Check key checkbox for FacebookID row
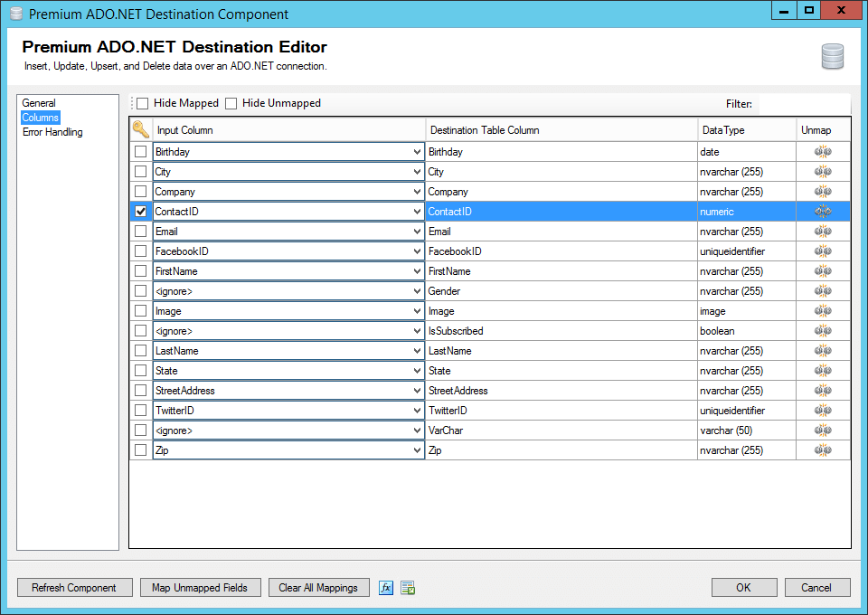868x615 pixels. click(141, 251)
